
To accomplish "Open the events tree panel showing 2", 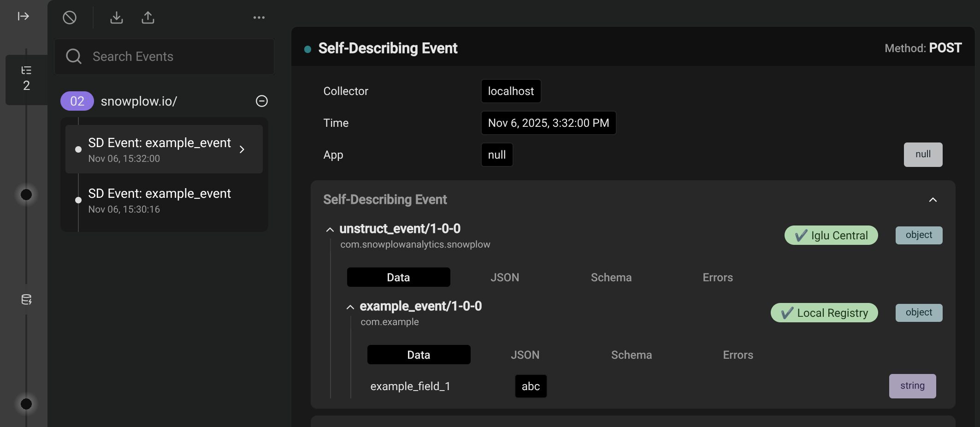I will pos(26,77).
